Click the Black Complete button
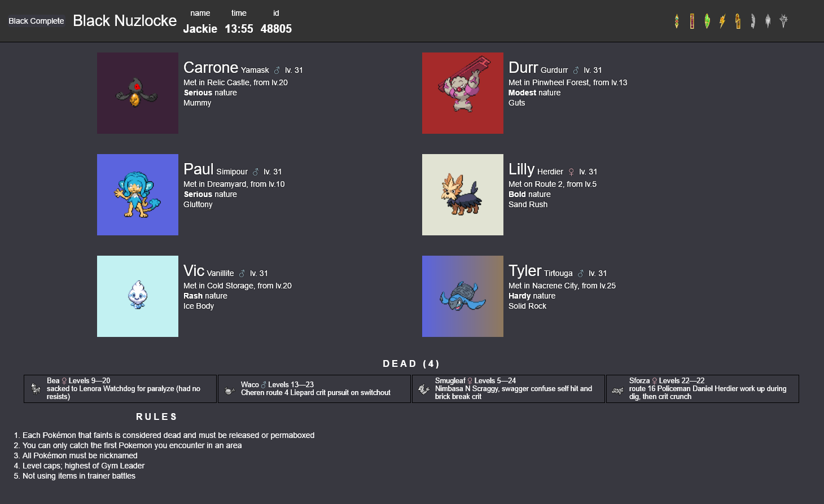The height and width of the screenshot is (504, 824). click(36, 21)
